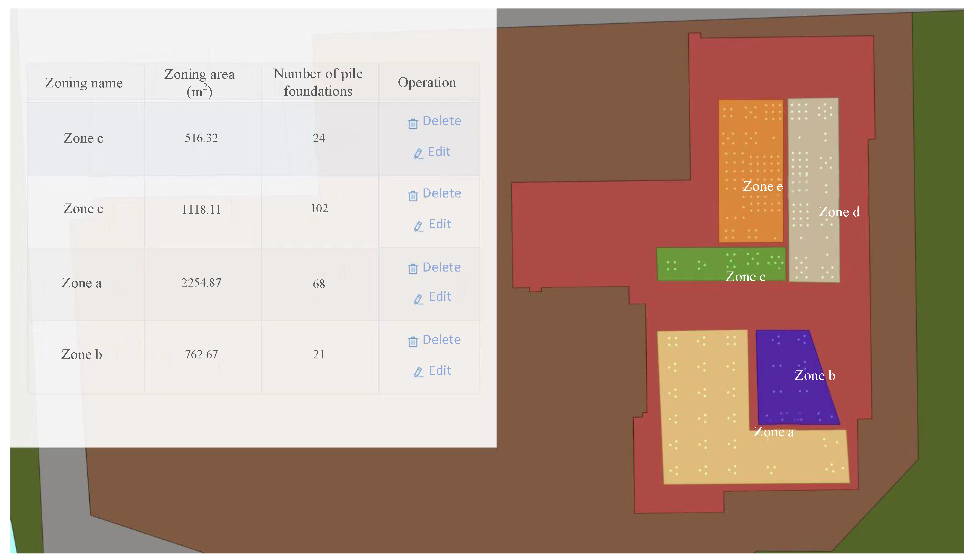Click the trash icon in the Zone c row
972x560 pixels.
pyautogui.click(x=413, y=123)
